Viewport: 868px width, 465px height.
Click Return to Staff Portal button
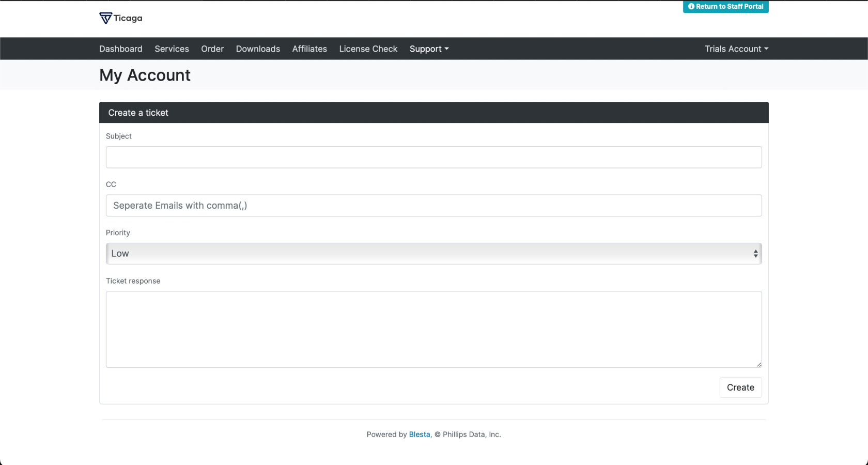[725, 6]
